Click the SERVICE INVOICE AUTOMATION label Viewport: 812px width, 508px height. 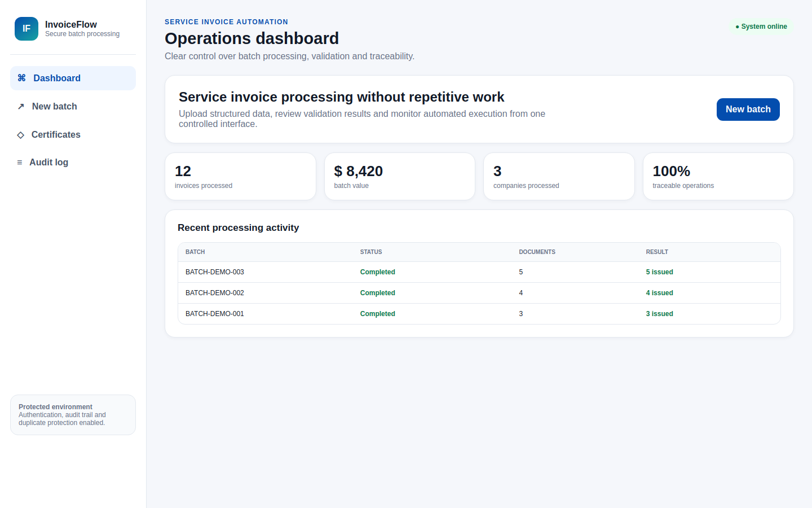(226, 22)
